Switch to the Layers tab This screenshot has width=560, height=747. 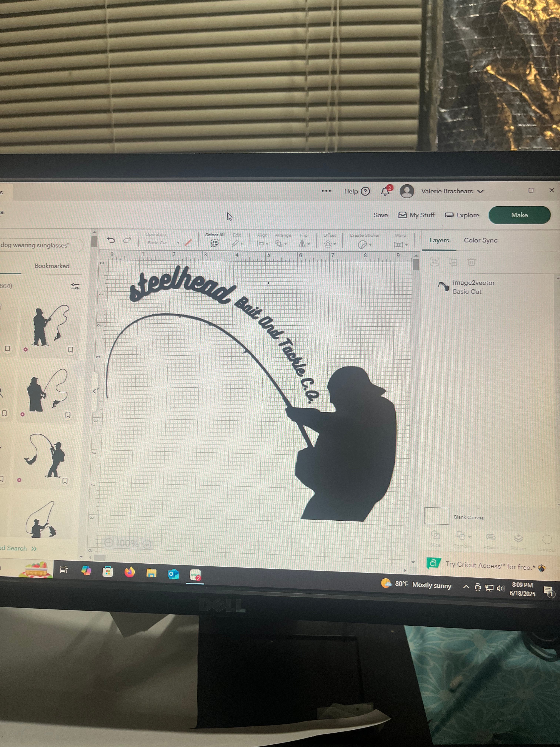coord(439,240)
